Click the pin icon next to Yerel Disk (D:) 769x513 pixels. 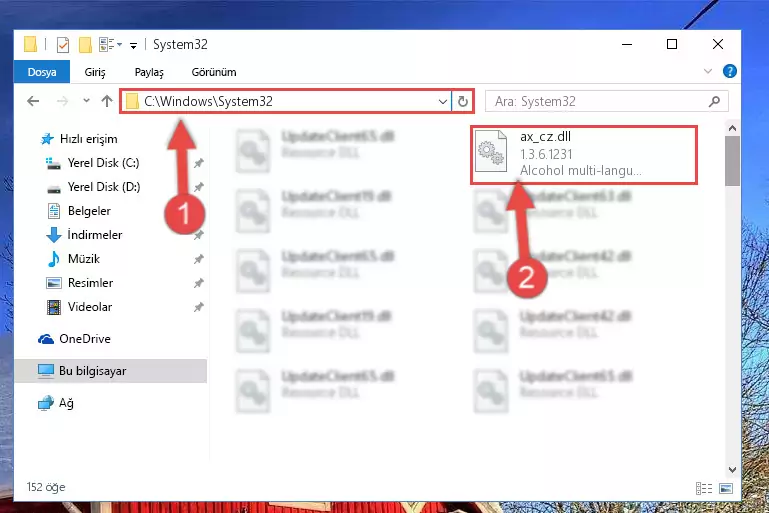point(199,187)
